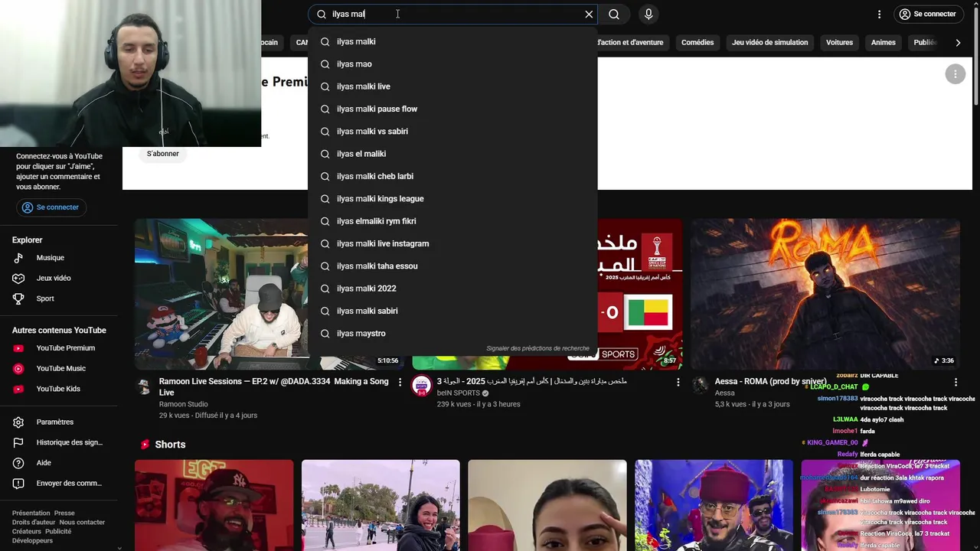The height and width of the screenshot is (551, 980).
Task: Click the 'Droits d'auteur' footer link
Action: (x=34, y=523)
